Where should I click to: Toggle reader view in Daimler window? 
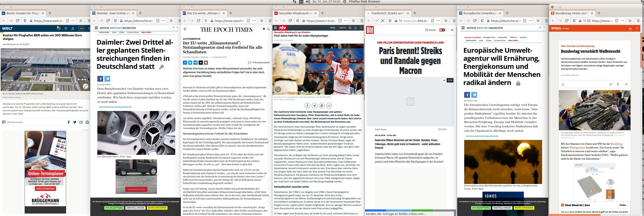158,21
